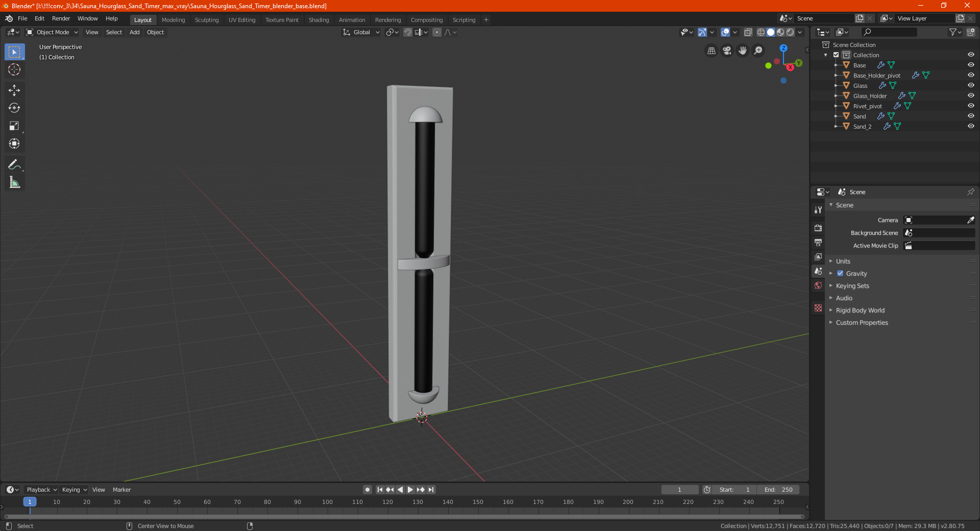Select the Annotate tool
980x531 pixels.
[x=14, y=164]
